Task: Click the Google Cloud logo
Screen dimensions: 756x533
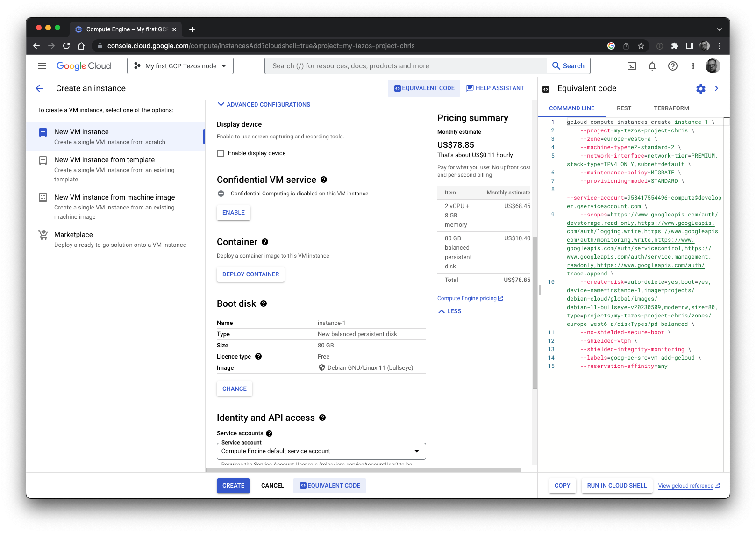Action: (x=84, y=65)
